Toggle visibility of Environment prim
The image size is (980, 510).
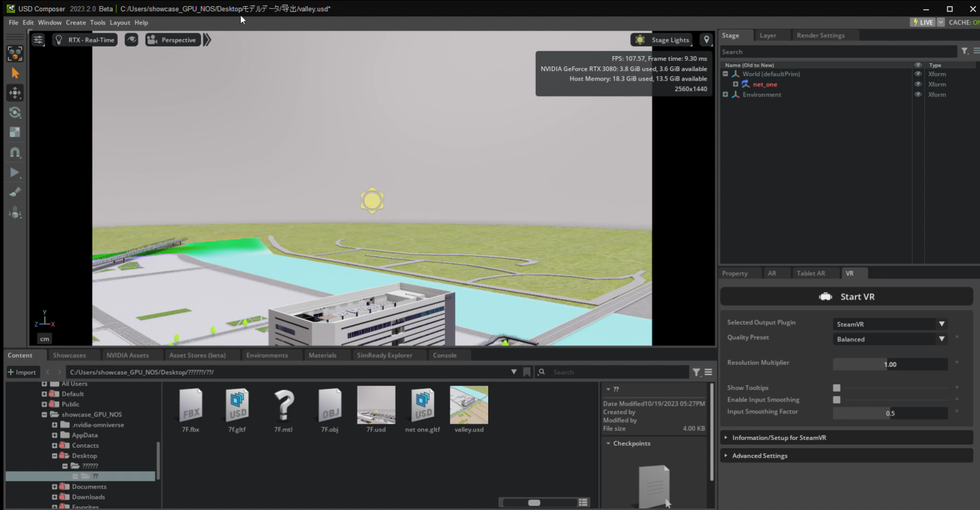(x=918, y=94)
